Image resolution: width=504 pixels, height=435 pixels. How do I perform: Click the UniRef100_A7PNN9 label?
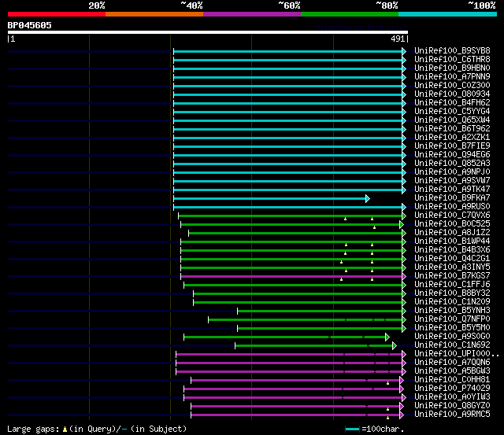pos(452,77)
